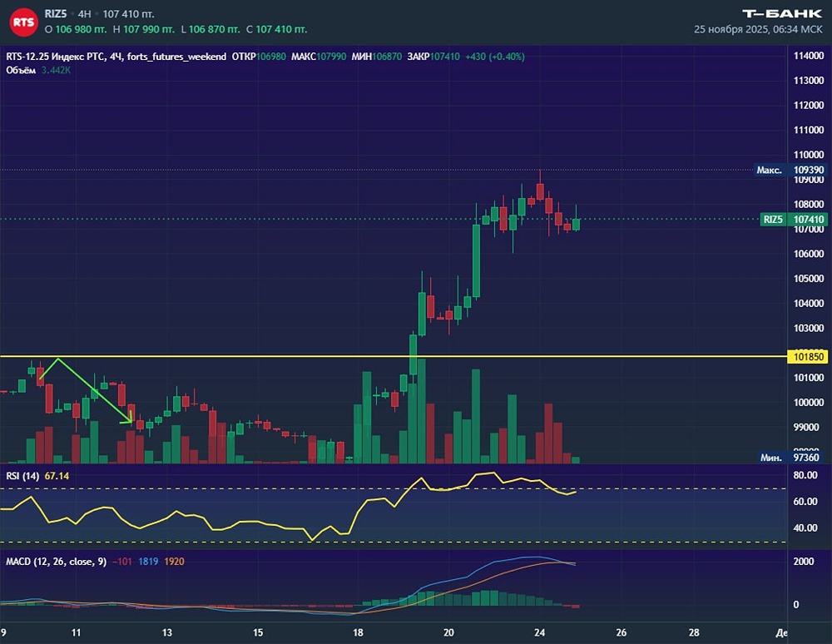Screen dimensions: 832x644
Task: Click the red RTS logo icon
Action: pos(23,22)
